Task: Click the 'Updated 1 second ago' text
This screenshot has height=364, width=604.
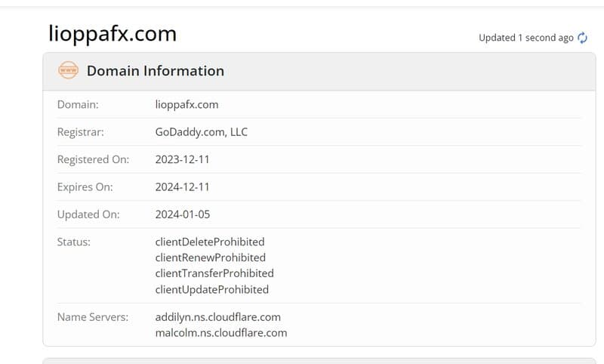Action: pyautogui.click(x=525, y=38)
